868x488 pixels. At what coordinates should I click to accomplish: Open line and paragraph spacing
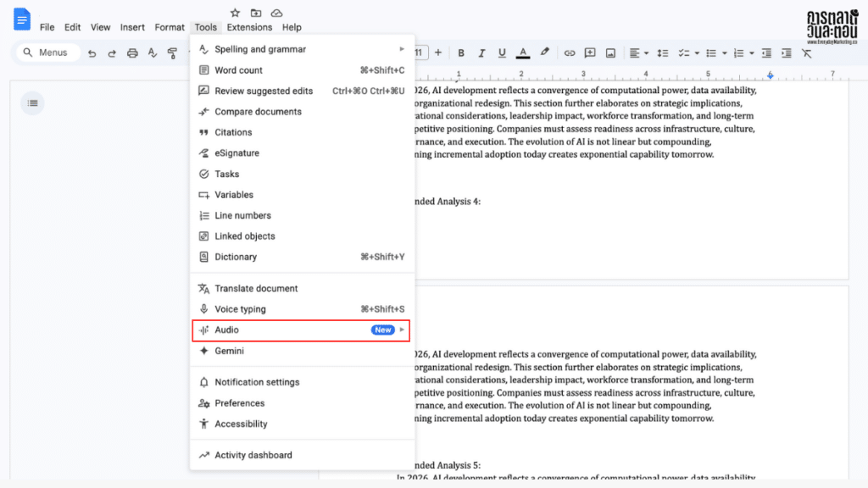(x=662, y=53)
